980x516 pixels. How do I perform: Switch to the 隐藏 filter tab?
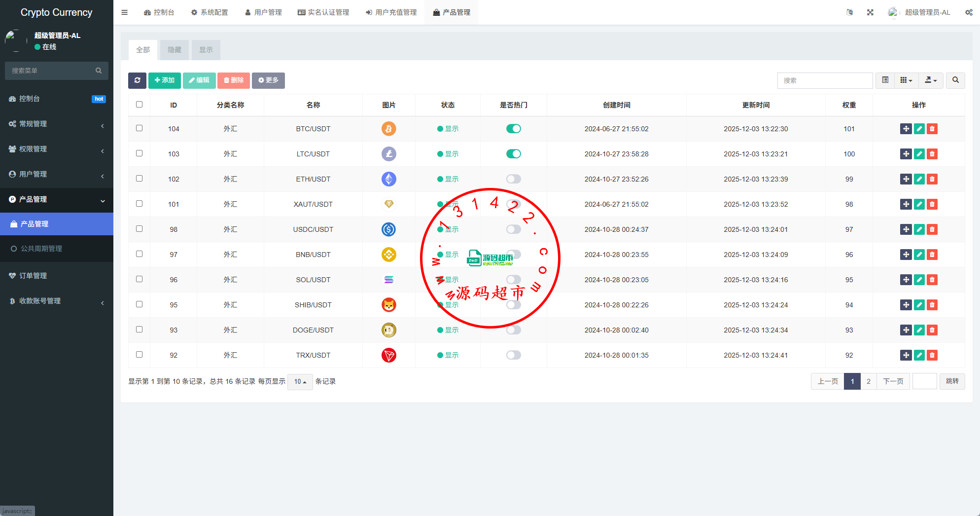(x=175, y=50)
